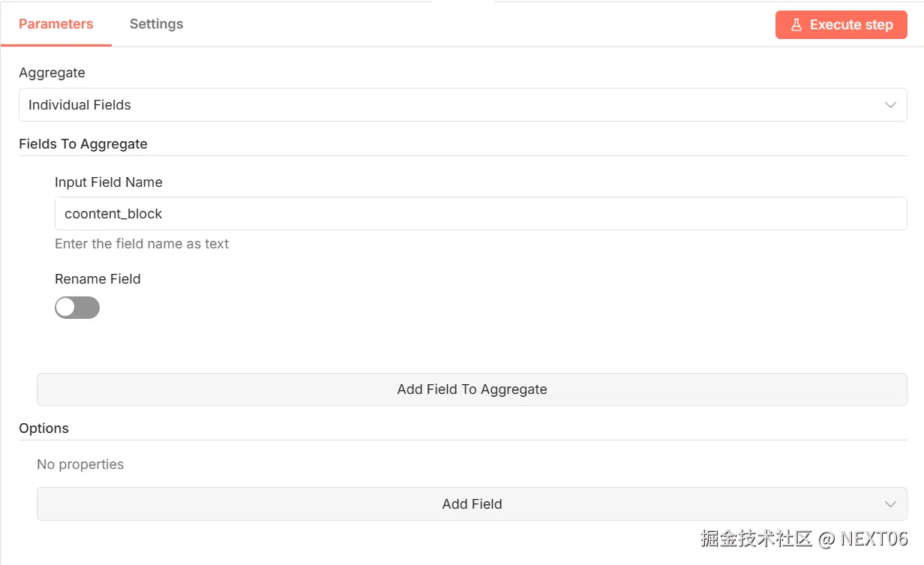Switch to the Parameters tab
Image resolution: width=924 pixels, height=565 pixels.
pyautogui.click(x=56, y=24)
